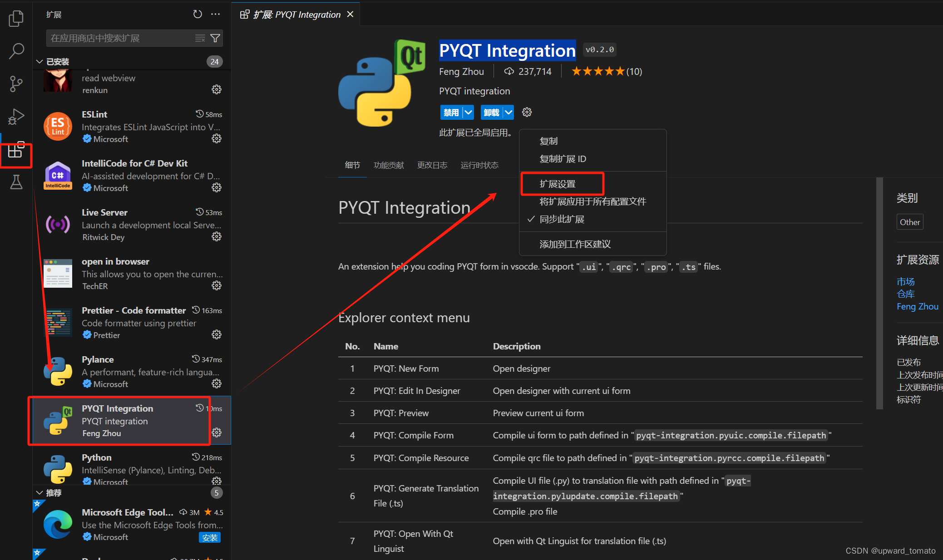The width and height of the screenshot is (943, 560).
Task: Install Microsoft Edge Tools extension
Action: tap(210, 538)
